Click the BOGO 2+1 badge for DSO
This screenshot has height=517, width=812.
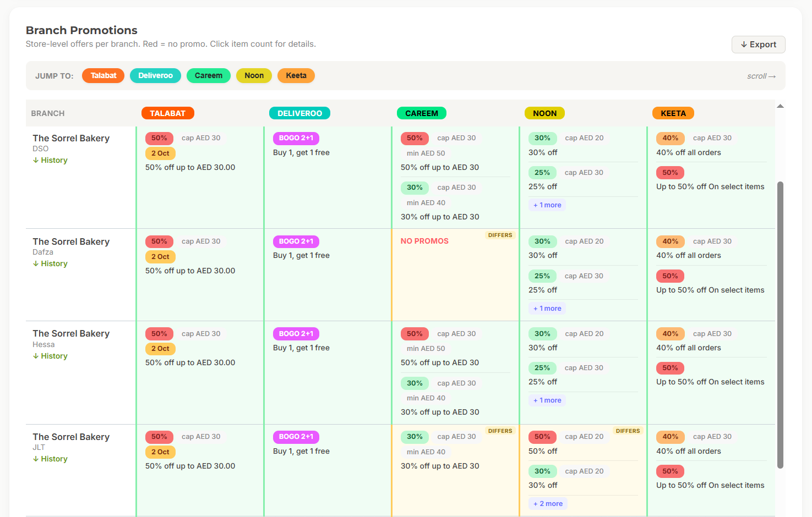pos(296,138)
